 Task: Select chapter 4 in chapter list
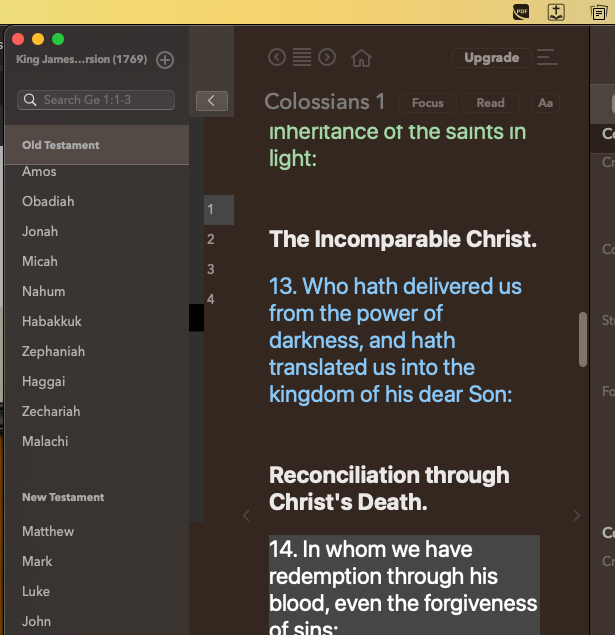[211, 299]
